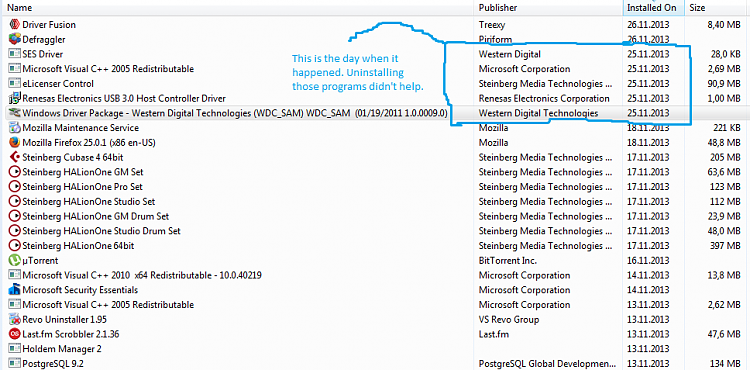The width and height of the screenshot is (750, 370).
Task: Select Microsoft Security Essentials name
Action: [80, 290]
